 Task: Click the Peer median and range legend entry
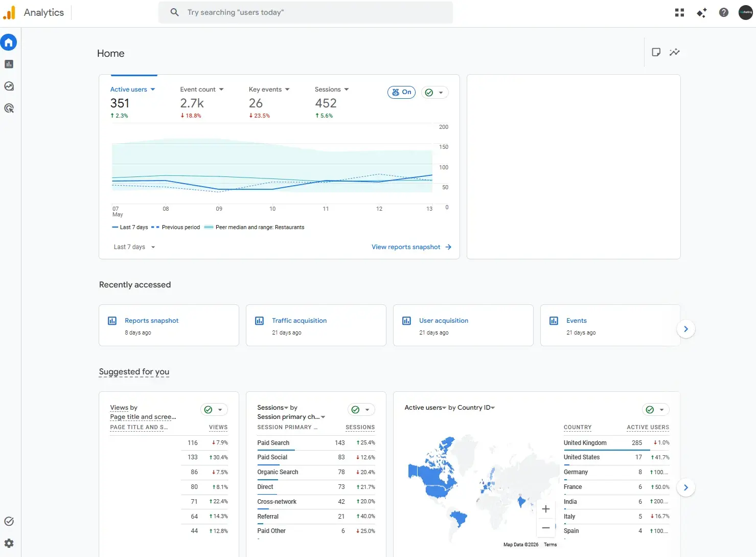pyautogui.click(x=254, y=227)
